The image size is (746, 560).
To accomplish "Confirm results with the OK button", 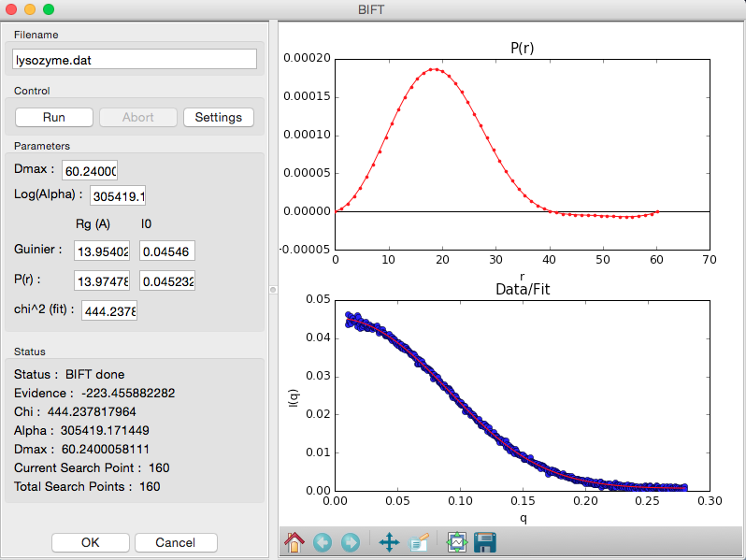I will click(x=91, y=543).
